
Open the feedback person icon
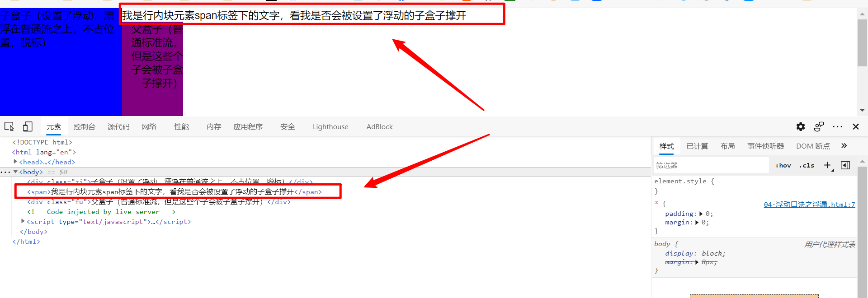point(819,127)
